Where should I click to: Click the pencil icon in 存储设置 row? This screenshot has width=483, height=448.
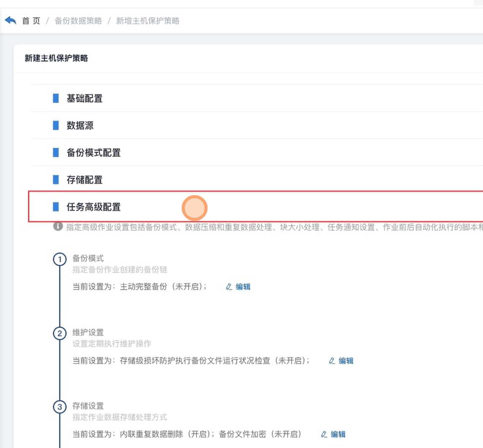324,434
